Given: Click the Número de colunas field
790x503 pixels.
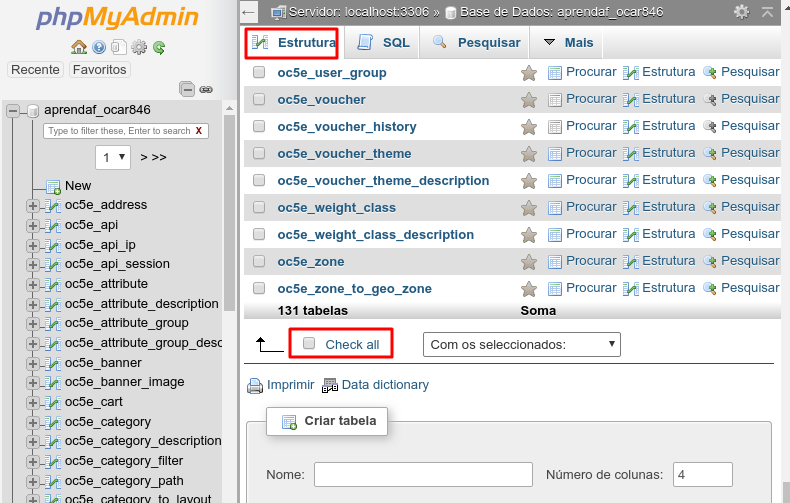Looking at the screenshot, I should coord(702,475).
